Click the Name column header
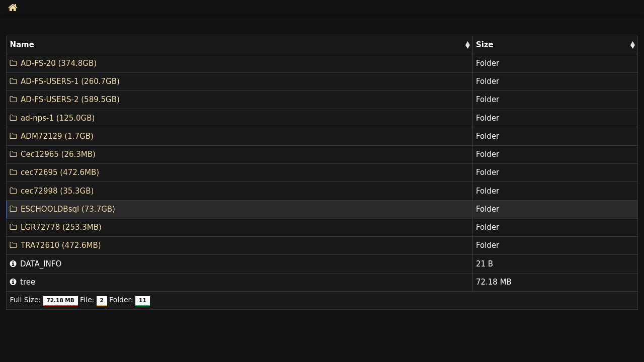 [x=239, y=45]
